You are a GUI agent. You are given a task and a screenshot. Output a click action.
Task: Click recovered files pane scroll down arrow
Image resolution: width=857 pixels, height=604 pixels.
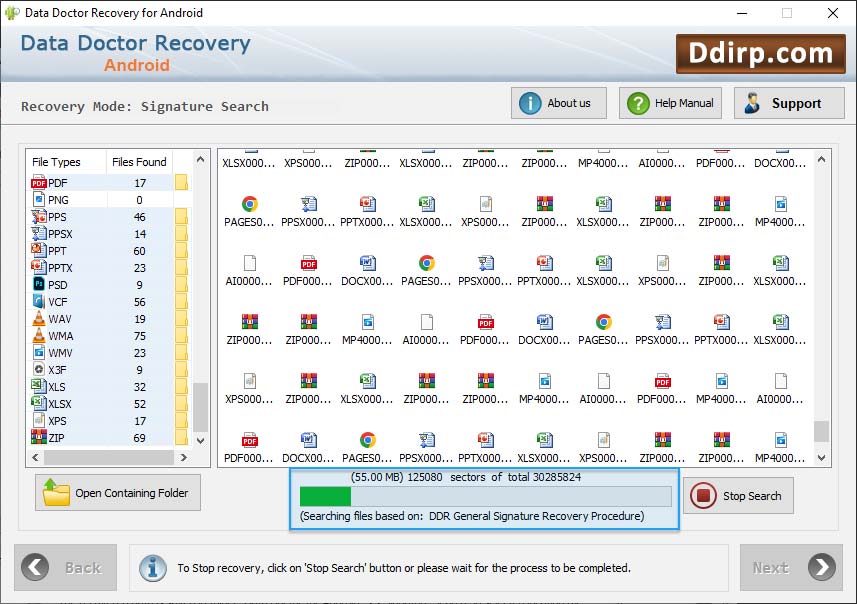[x=821, y=458]
